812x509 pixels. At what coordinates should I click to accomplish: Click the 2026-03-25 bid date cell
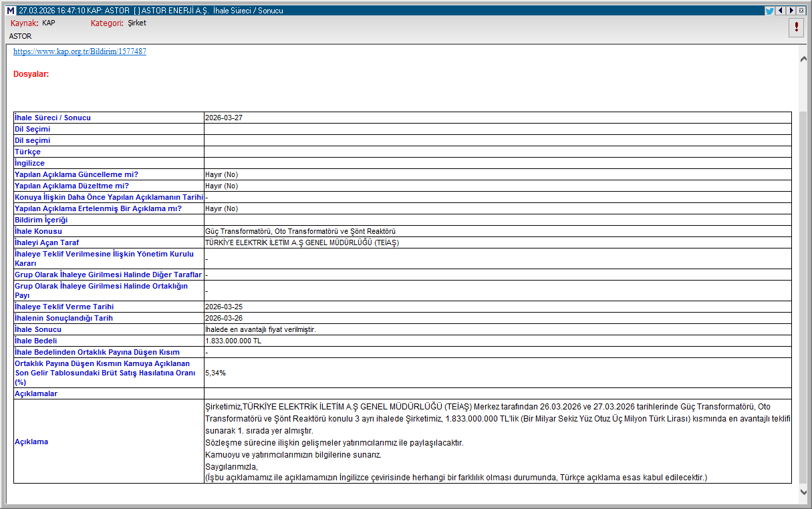coord(223,307)
